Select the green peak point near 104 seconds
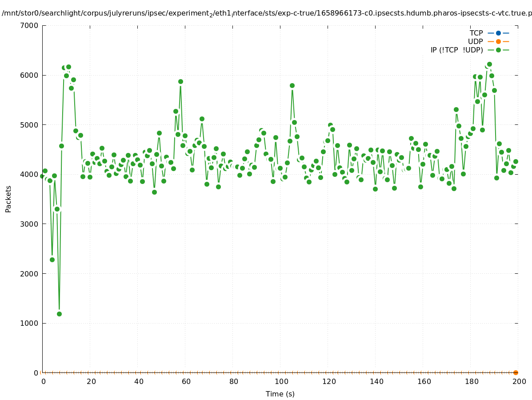532x400 pixels. pyautogui.click(x=292, y=85)
